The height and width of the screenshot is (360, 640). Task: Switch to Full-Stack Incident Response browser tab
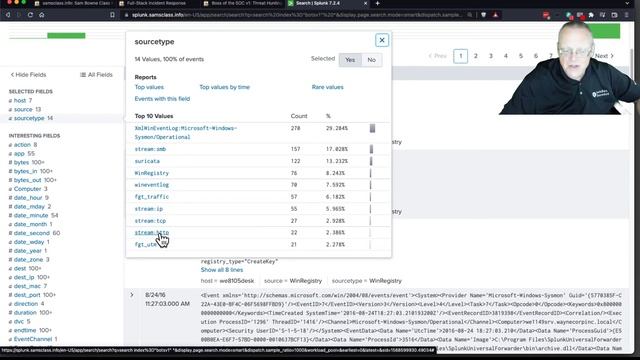(x=156, y=3)
